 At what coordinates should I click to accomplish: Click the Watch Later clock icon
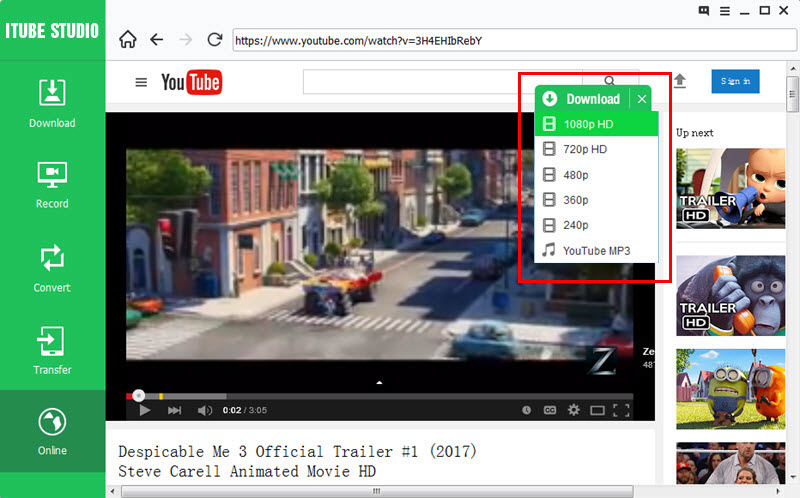point(527,410)
